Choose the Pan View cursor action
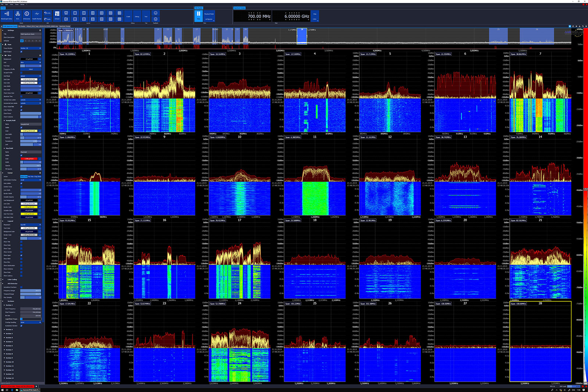This screenshot has width=588, height=392. coord(31,176)
